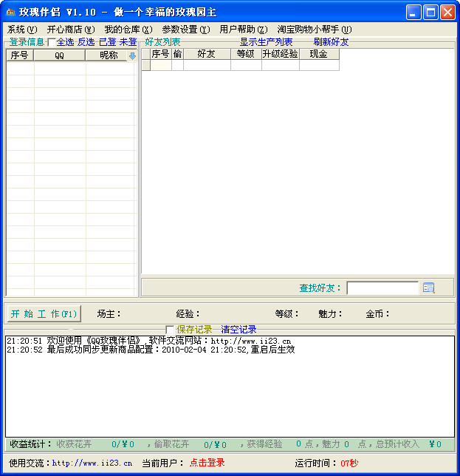Image resolution: width=460 pixels, height=476 pixels.
Task: Click the log line 最后成功同步更新商品配置
Action: pos(151,350)
